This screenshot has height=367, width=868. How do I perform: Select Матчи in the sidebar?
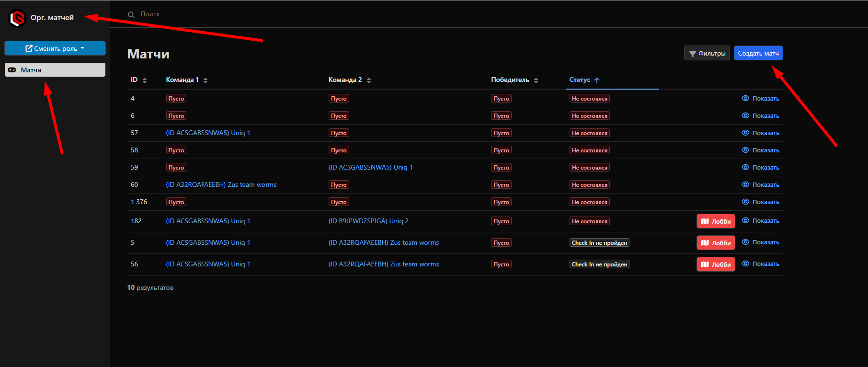(x=55, y=70)
